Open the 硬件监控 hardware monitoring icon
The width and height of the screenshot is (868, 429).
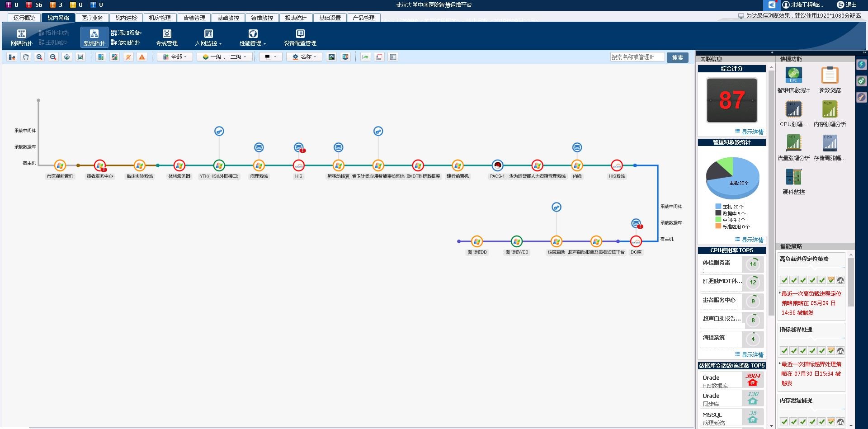pos(793,177)
